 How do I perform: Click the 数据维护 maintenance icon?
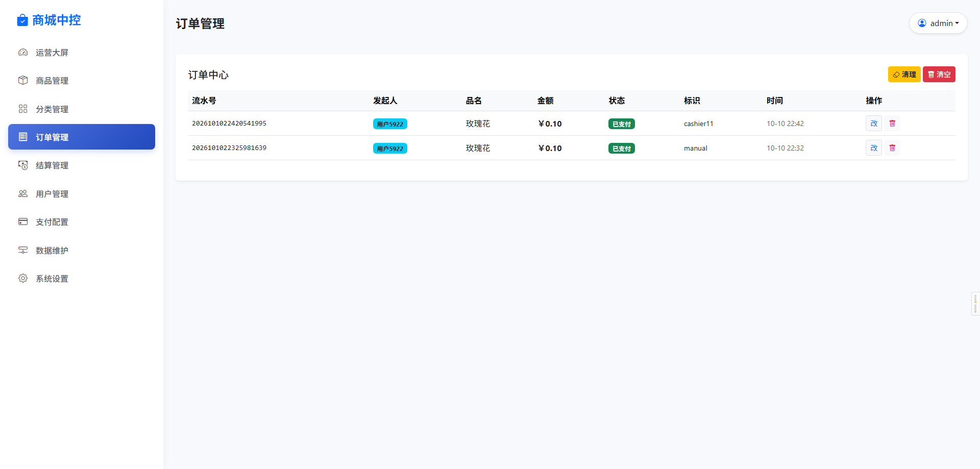23,250
